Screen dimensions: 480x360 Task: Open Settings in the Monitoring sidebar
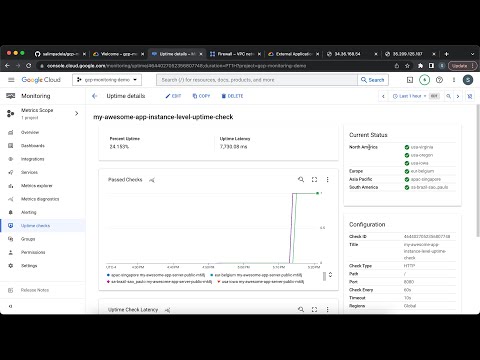coord(29,266)
